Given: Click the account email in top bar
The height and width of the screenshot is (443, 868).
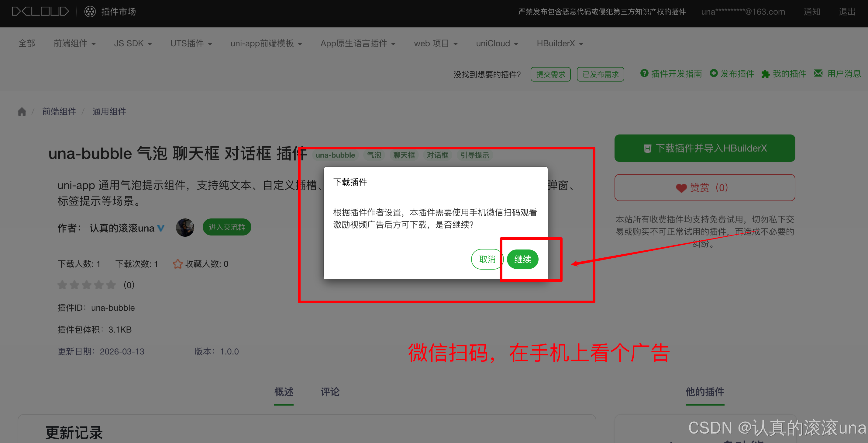Looking at the screenshot, I should 743,12.
